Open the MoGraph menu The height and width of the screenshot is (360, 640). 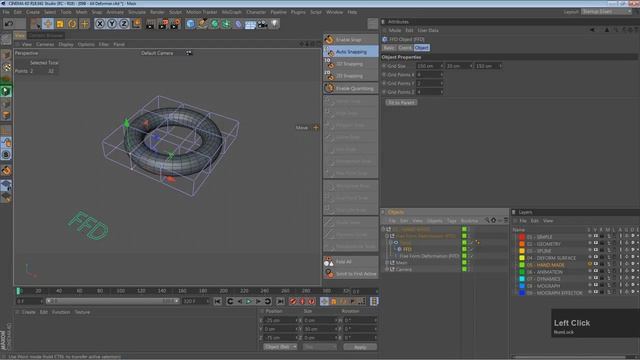[231, 12]
